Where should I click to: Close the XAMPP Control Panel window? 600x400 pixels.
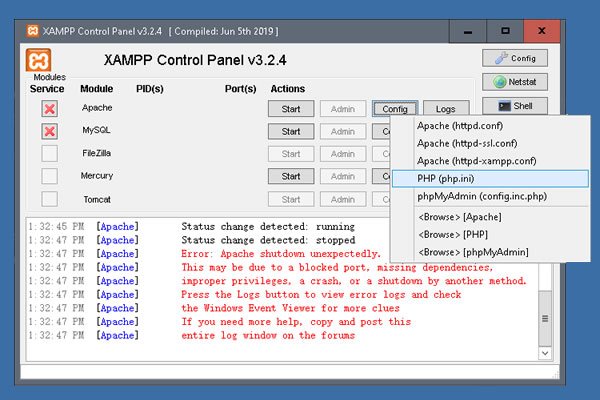[542, 31]
